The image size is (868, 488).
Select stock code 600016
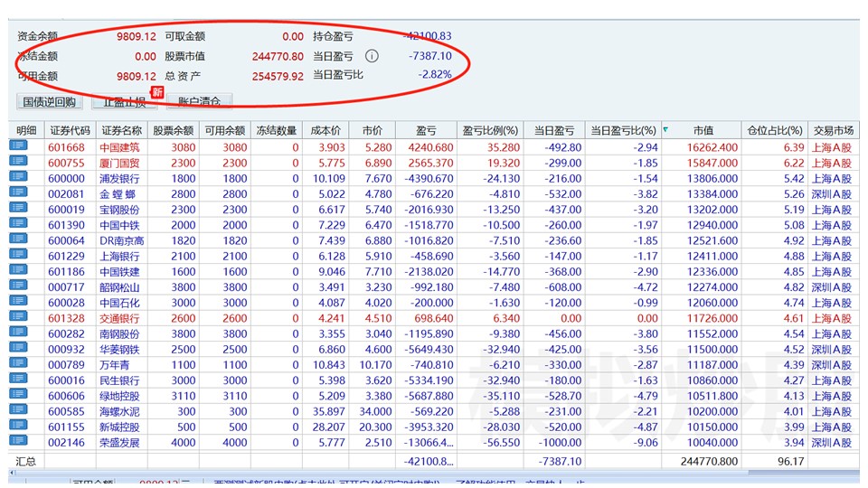(66, 380)
